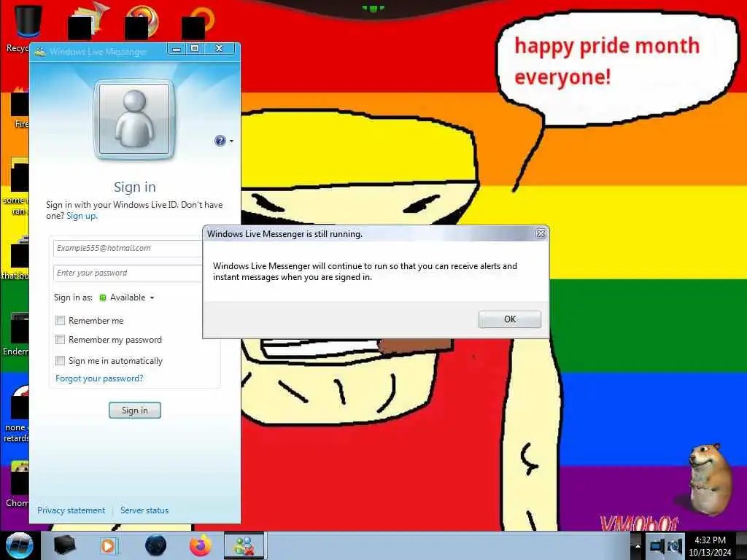Open the dark globe taskbar icon

pyautogui.click(x=155, y=545)
